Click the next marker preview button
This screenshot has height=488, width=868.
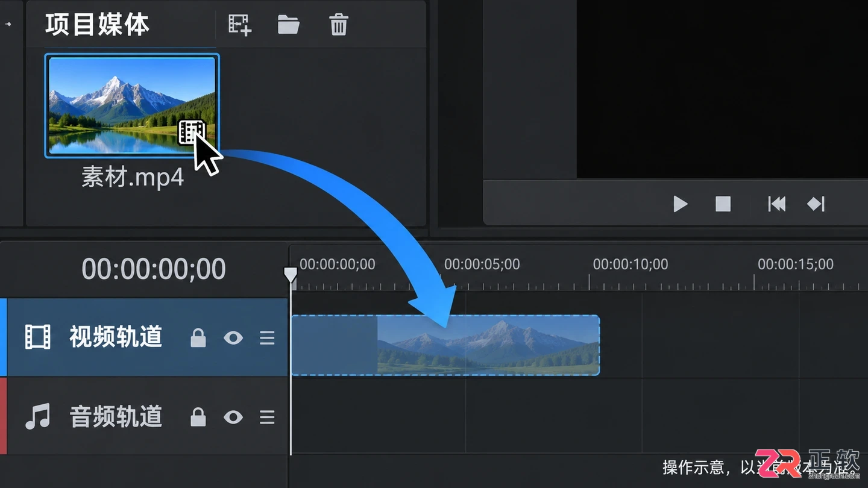pyautogui.click(x=816, y=204)
